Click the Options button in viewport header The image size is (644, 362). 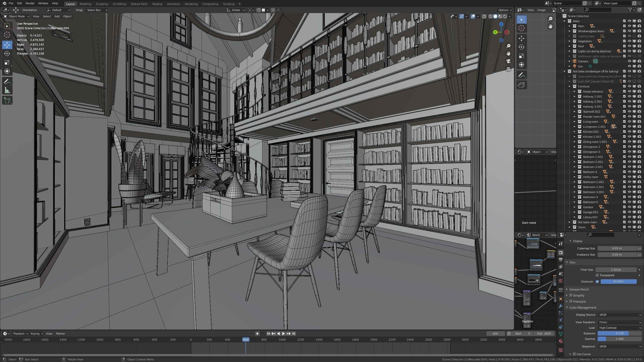[505, 10]
